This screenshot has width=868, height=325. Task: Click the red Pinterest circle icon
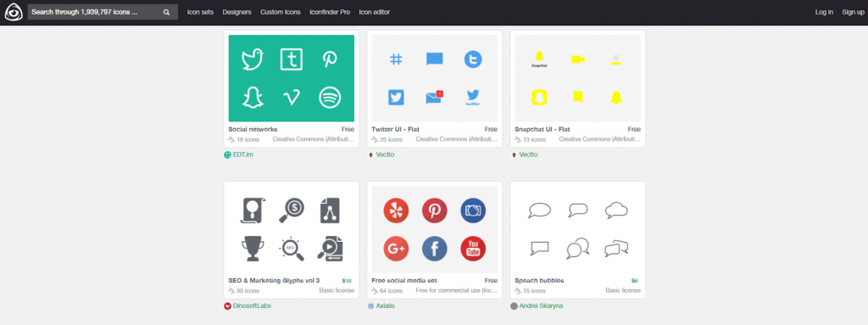[x=435, y=210]
